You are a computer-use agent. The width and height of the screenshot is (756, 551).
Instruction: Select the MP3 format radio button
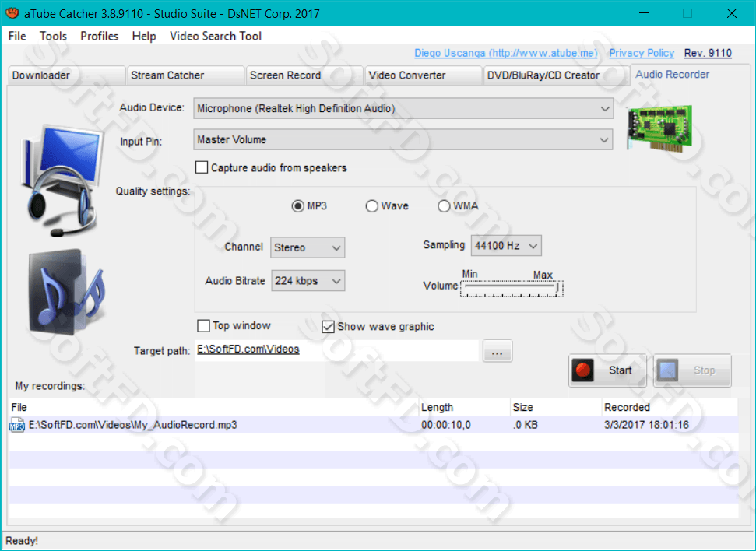(x=298, y=206)
